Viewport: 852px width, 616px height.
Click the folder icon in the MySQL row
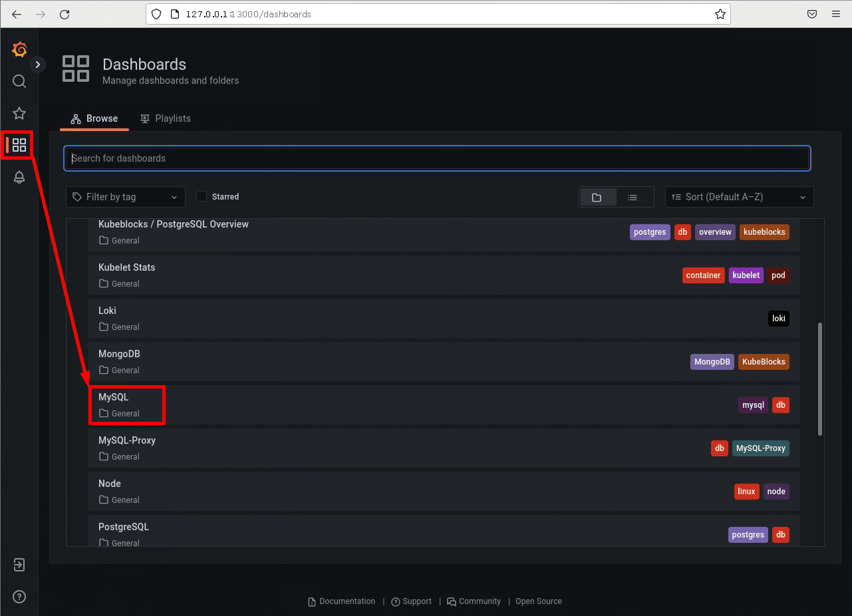pyautogui.click(x=103, y=414)
